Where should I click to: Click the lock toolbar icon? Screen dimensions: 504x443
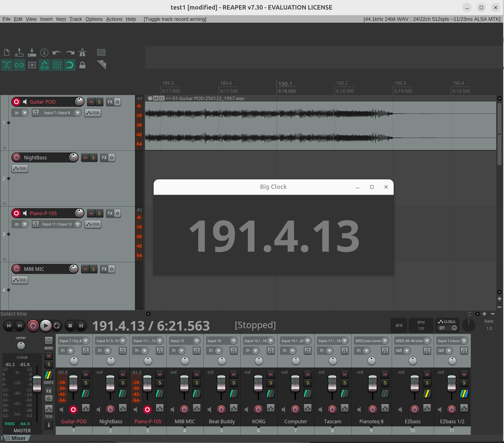[82, 65]
